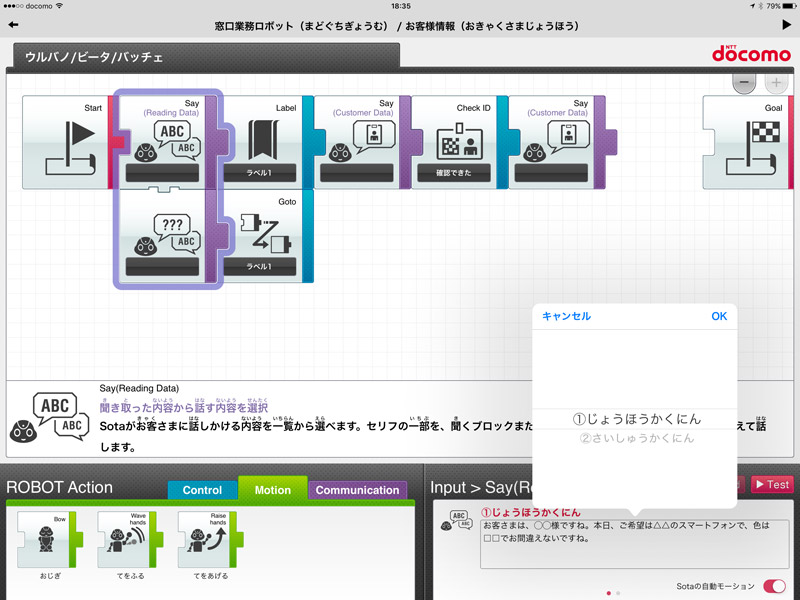The width and height of the screenshot is (800, 600).
Task: Choose ①じょうほうかくにん in the picker
Action: [636, 418]
